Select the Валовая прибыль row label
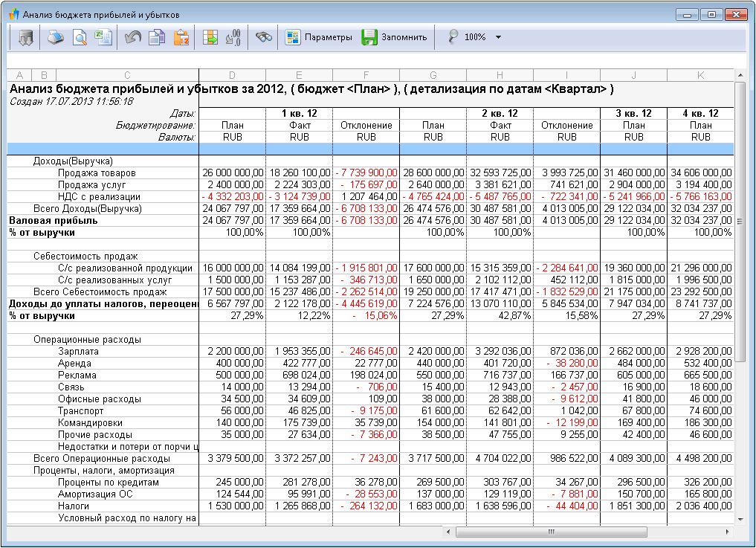Viewport: 756px width, 548px height. click(53, 221)
